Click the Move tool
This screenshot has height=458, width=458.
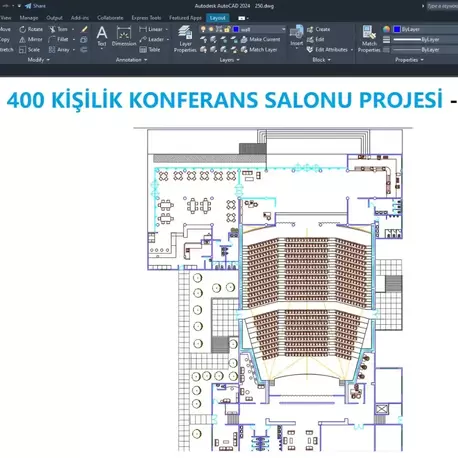pos(5,29)
